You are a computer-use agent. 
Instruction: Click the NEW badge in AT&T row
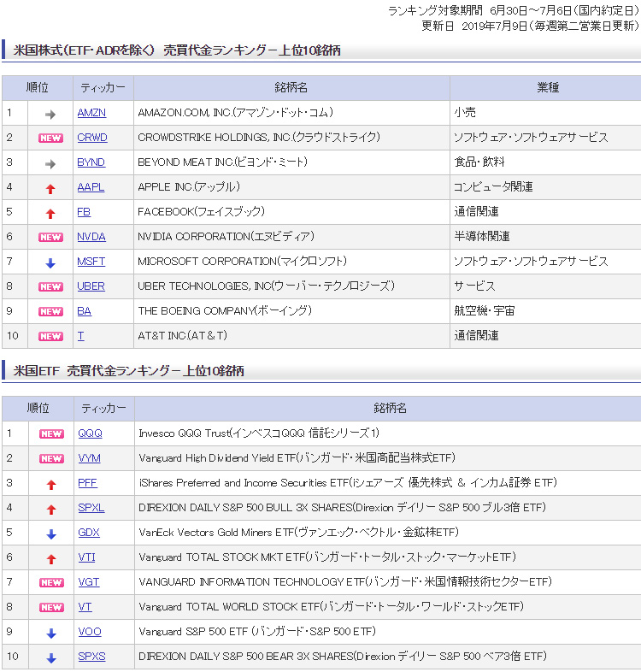(x=50, y=337)
